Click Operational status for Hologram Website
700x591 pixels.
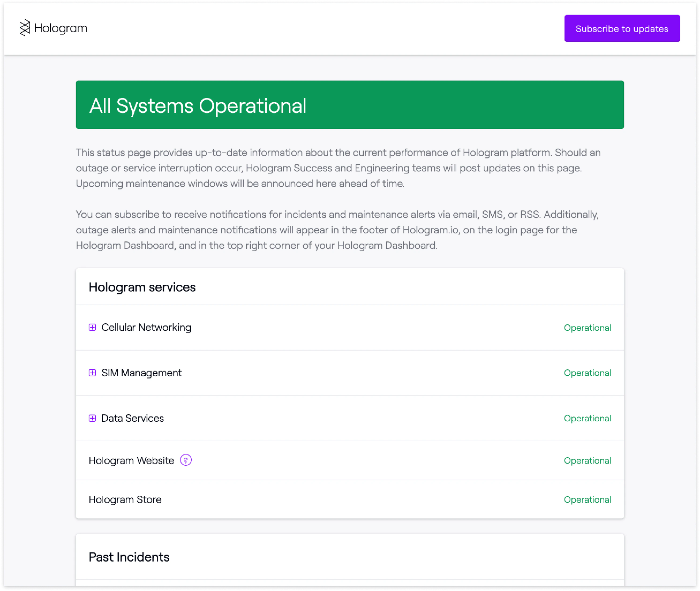587,461
